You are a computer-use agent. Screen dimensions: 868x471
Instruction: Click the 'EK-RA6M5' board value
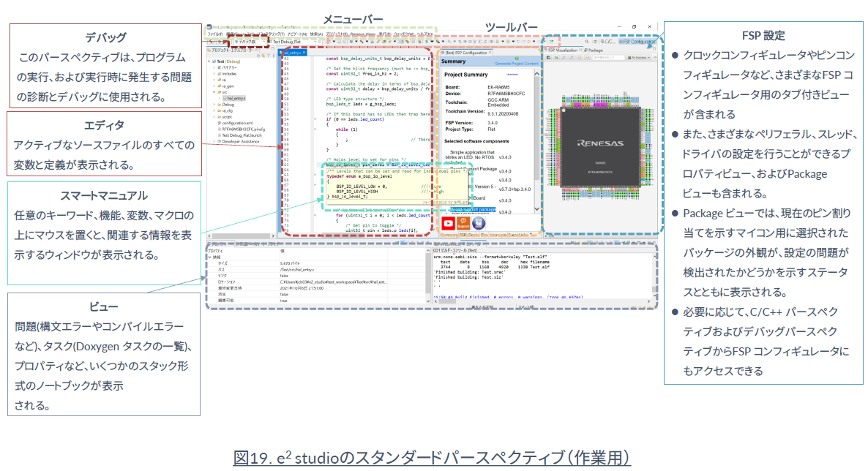[498, 87]
